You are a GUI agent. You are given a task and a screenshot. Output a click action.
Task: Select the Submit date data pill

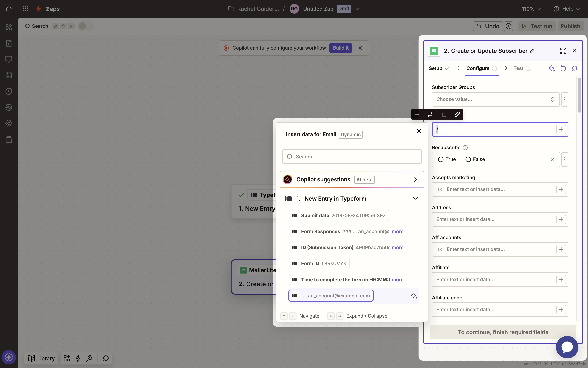coord(339,215)
